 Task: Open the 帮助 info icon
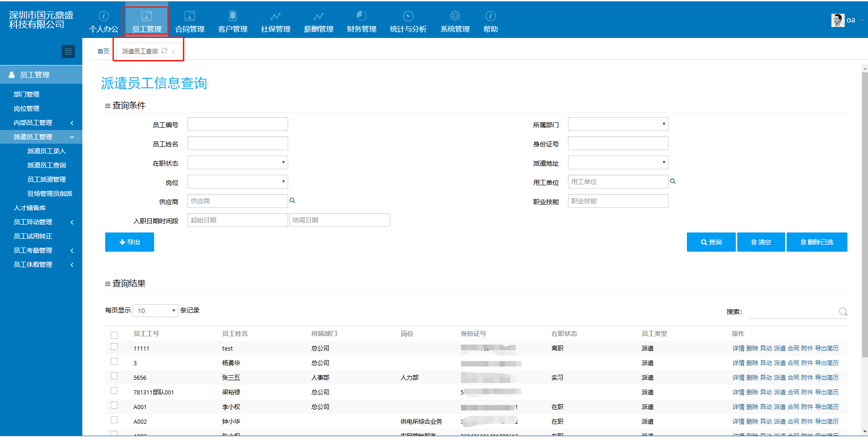tap(490, 16)
